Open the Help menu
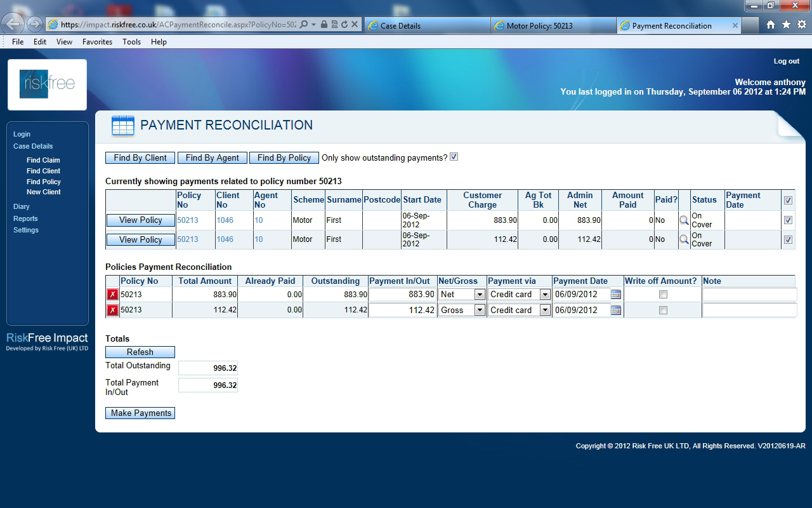 (159, 42)
